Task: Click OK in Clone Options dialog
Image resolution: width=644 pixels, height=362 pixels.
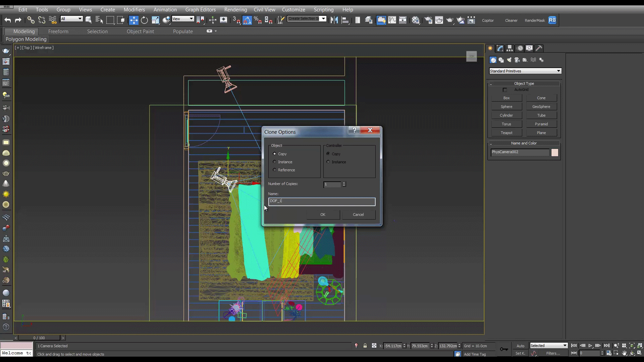Action: point(323,215)
